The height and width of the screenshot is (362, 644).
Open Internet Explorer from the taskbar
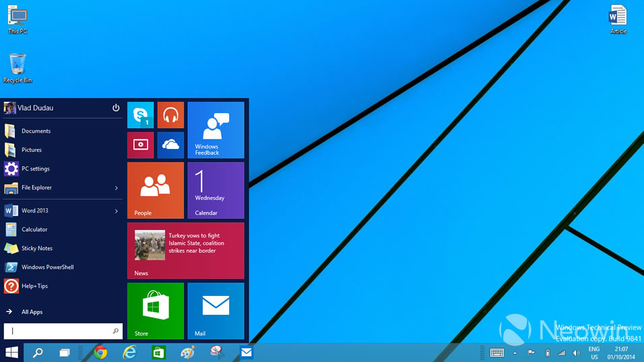coord(130,352)
